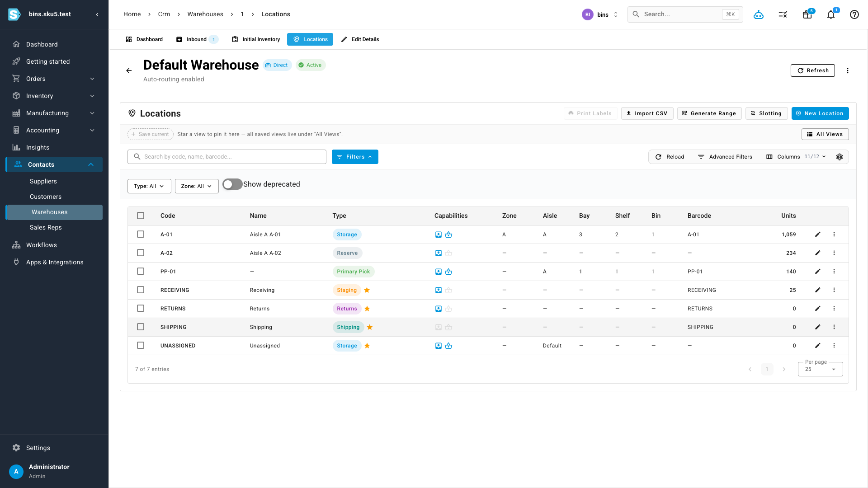Edit the A-01 location with pencil icon
The image size is (868, 488).
(x=818, y=235)
